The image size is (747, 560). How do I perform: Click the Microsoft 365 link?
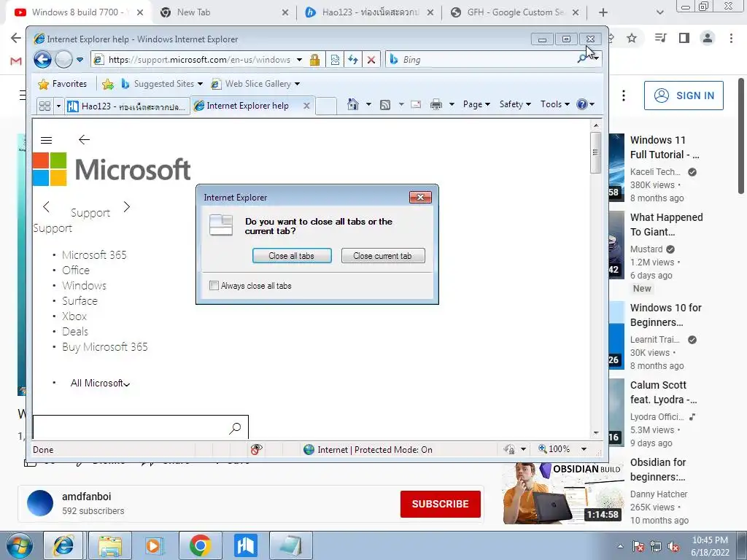[94, 254]
